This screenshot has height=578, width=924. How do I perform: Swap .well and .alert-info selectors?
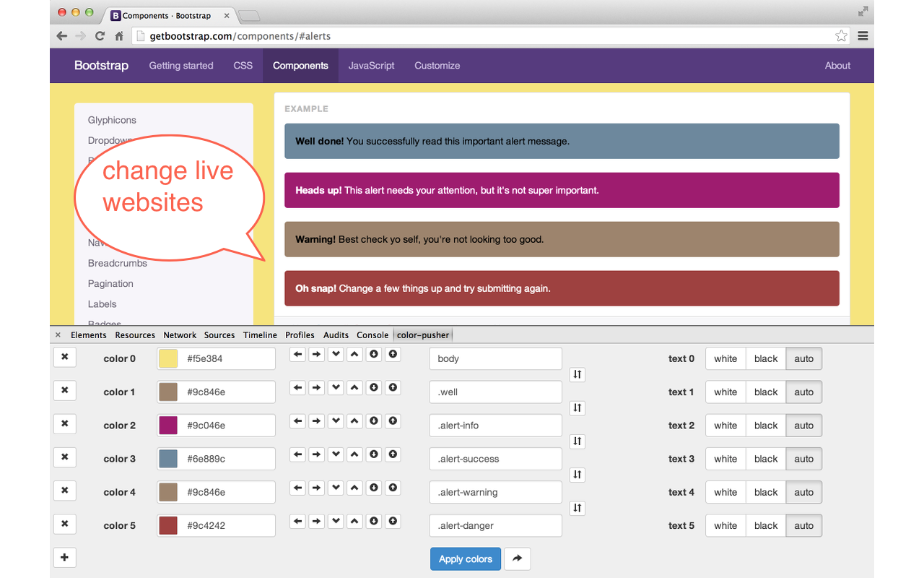click(577, 407)
